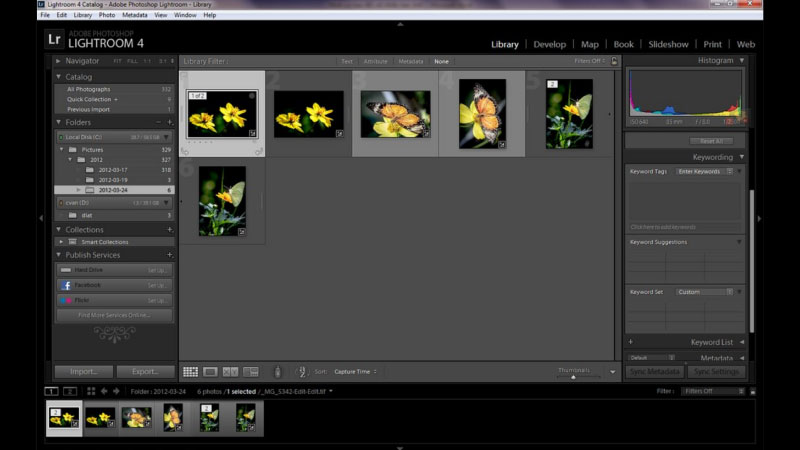800x450 pixels.
Task: Enable the Attribute library filter
Action: click(x=375, y=62)
